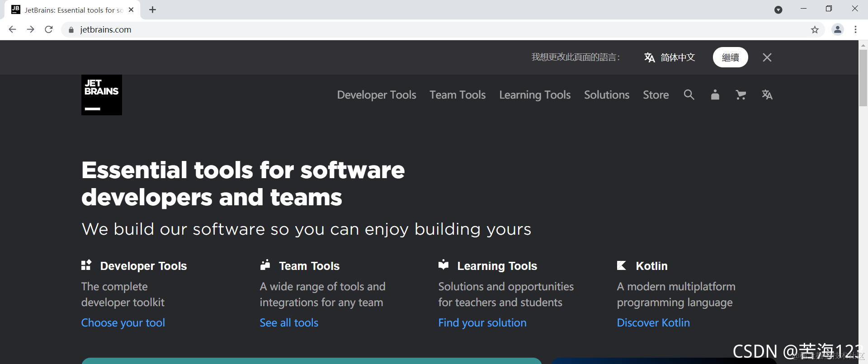
Task: Click the 繼續 continue button
Action: [x=731, y=57]
